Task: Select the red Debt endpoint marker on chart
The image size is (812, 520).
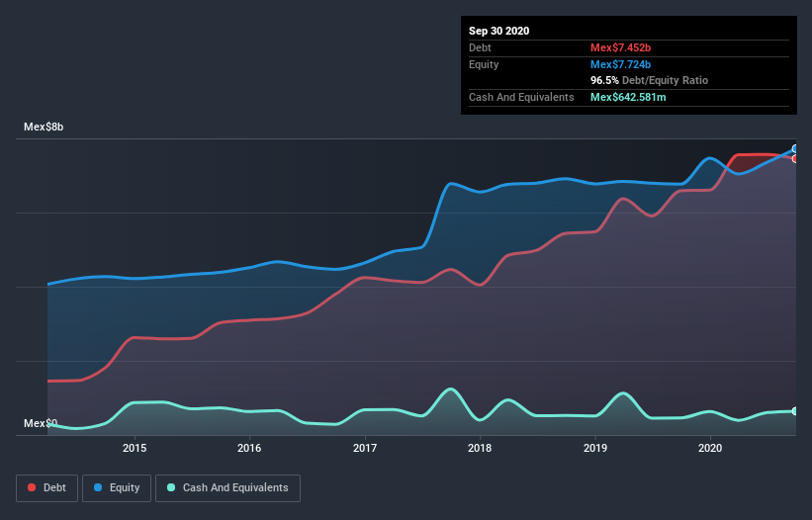Action: pyautogui.click(x=795, y=159)
